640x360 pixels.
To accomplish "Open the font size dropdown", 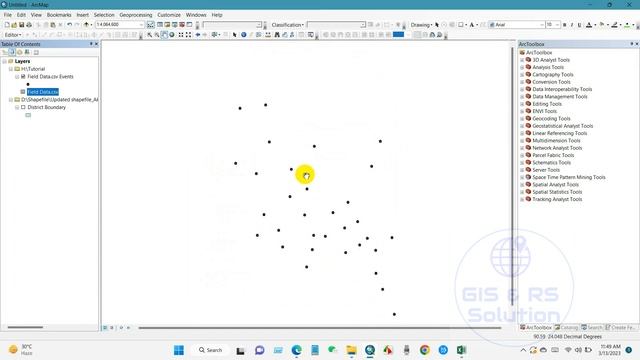I will 557,25.
